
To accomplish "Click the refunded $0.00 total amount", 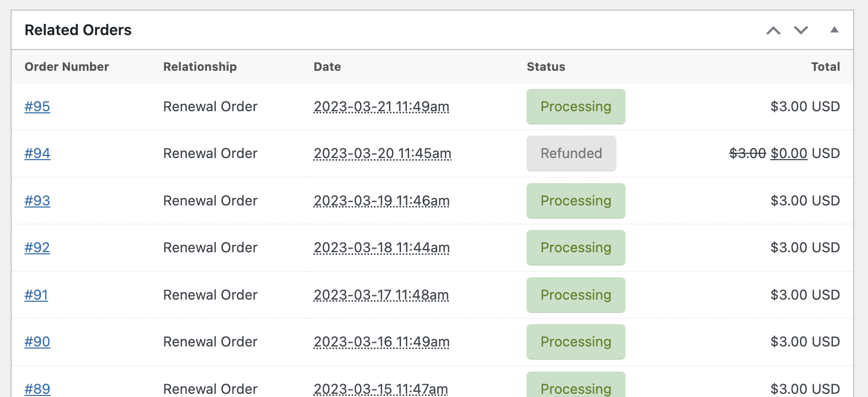I will click(789, 153).
